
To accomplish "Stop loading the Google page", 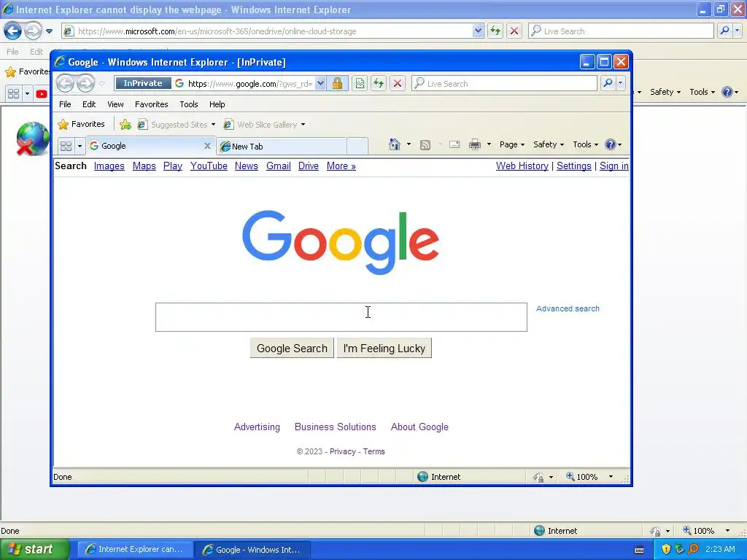I will 398,83.
